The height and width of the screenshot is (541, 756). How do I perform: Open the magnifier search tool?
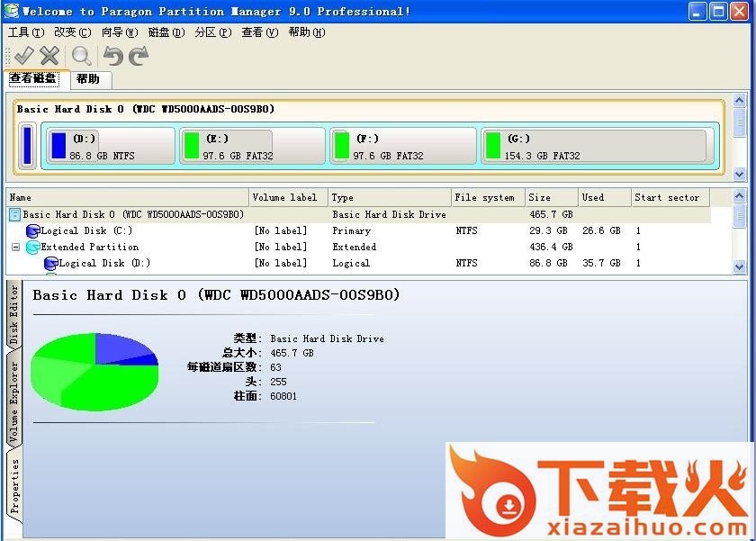(x=82, y=56)
